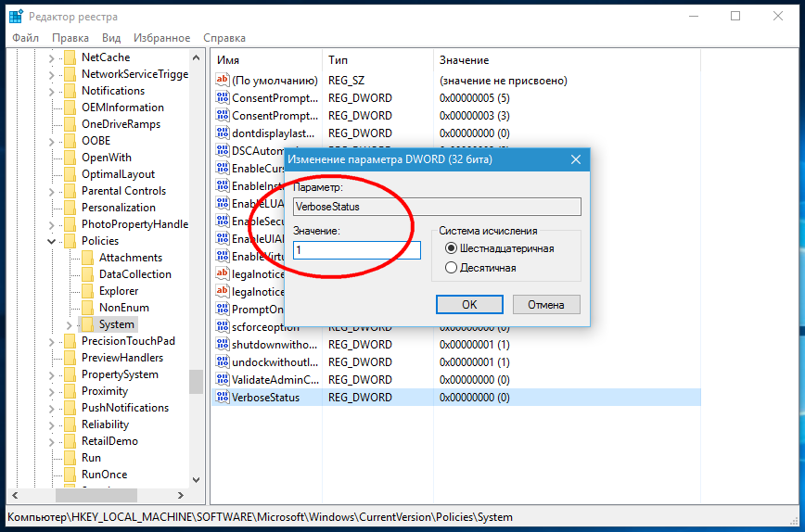
Task: Open the Справка menu
Action: (224, 38)
